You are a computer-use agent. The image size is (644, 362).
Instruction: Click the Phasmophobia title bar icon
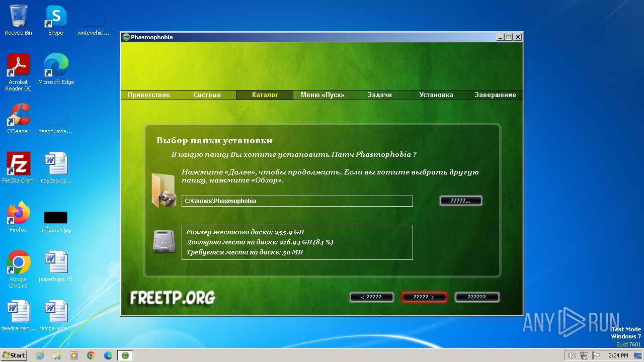(126, 37)
